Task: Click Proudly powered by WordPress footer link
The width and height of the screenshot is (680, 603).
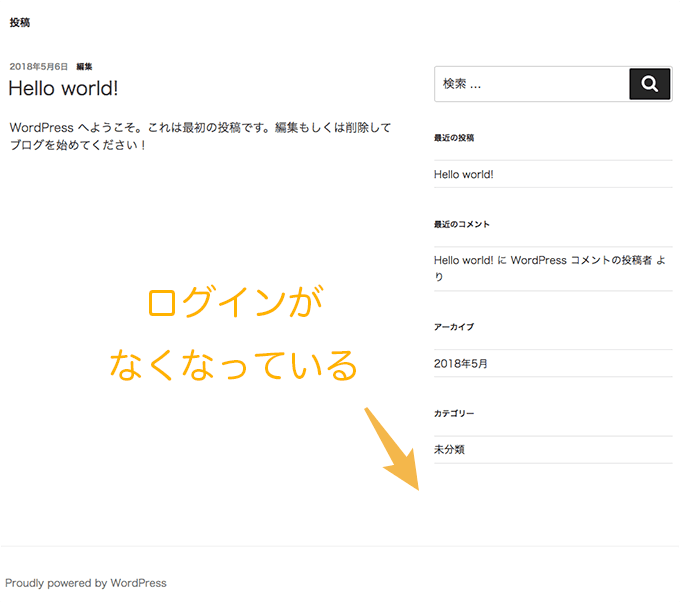Action: pyautogui.click(x=86, y=583)
